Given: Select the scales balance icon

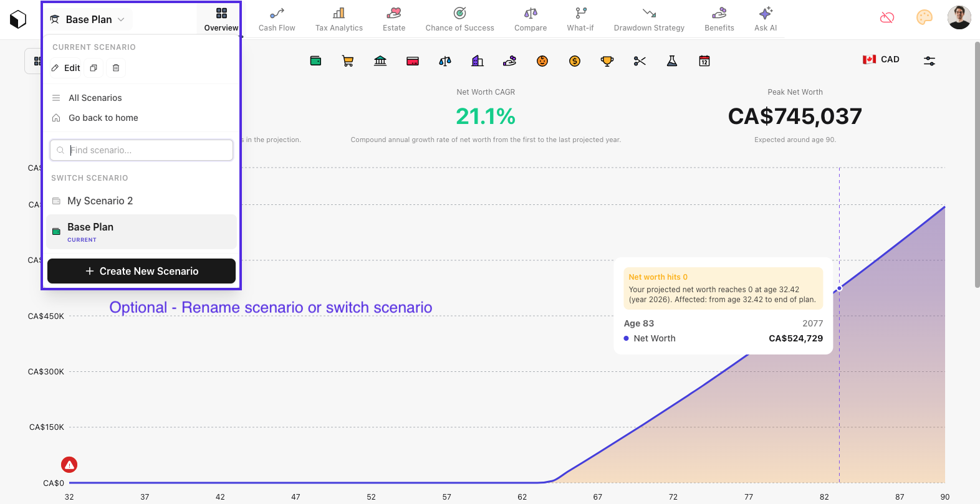Looking at the screenshot, I should click(x=445, y=60).
